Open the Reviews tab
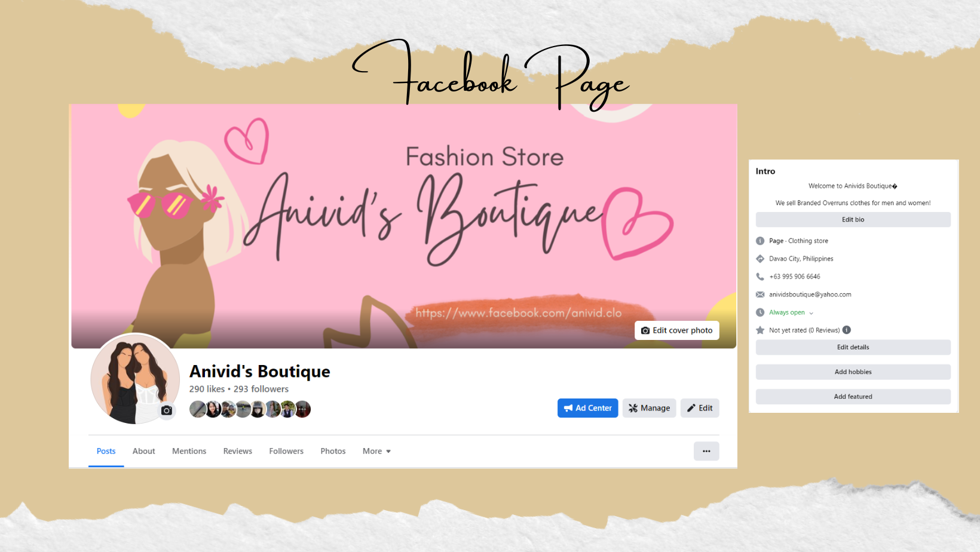Viewport: 980px width, 552px height. pyautogui.click(x=238, y=451)
